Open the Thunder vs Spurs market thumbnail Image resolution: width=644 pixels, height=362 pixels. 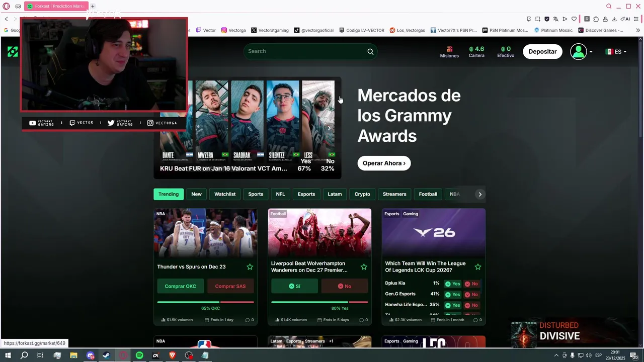[x=205, y=233]
